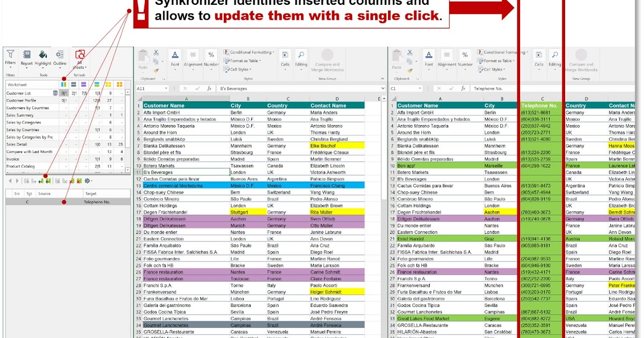Click Insert Function fx in the right workbook
The width and height of the screenshot is (644, 338).
pyautogui.click(x=463, y=89)
